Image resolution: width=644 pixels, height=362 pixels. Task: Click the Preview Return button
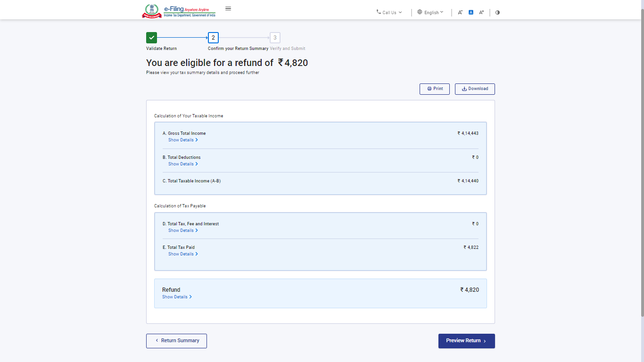point(466,341)
